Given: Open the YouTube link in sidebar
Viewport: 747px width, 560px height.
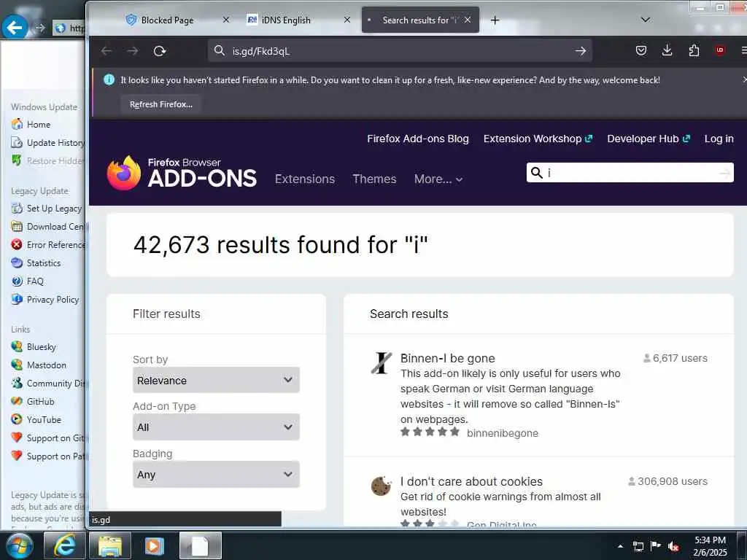Looking at the screenshot, I should tap(43, 419).
